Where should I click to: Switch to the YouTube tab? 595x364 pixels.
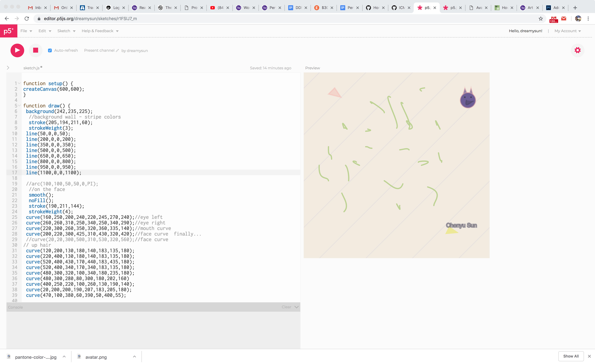pyautogui.click(x=220, y=8)
